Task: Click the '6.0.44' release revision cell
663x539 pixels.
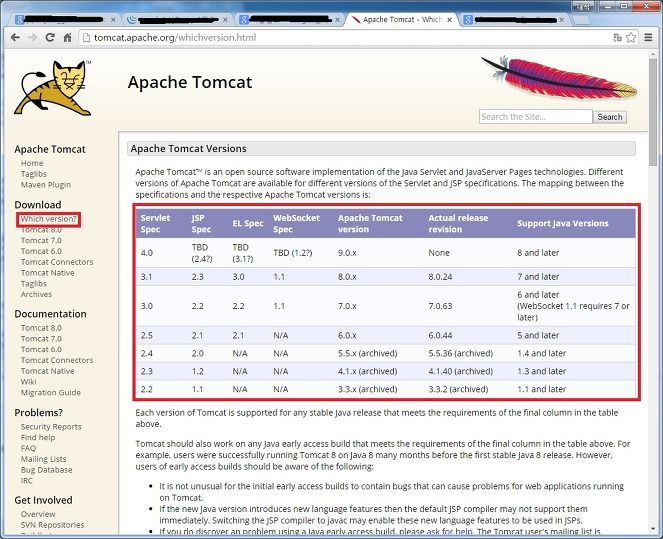Action: pos(440,335)
